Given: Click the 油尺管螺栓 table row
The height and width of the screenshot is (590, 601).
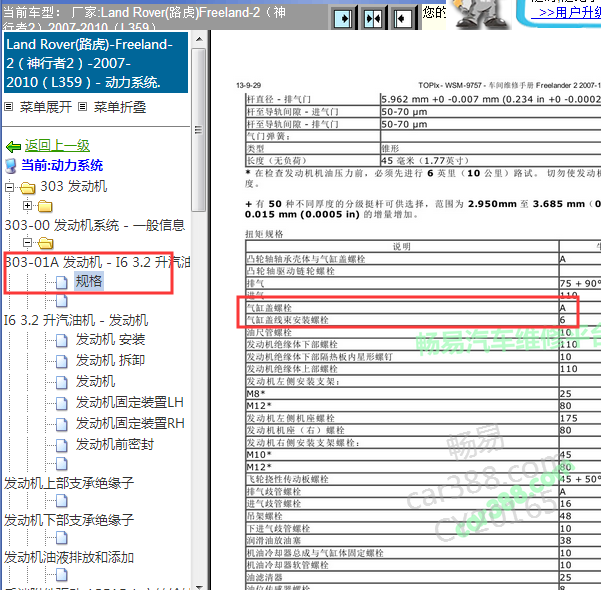Looking at the screenshot, I should (x=423, y=332).
